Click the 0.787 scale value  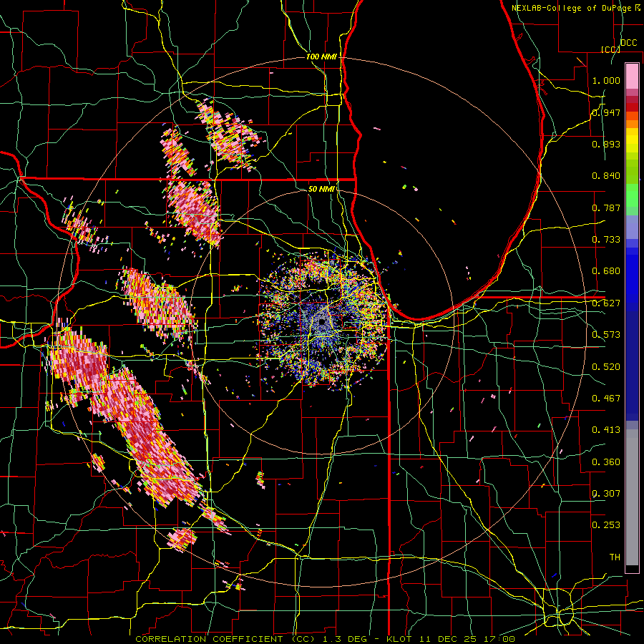point(606,208)
